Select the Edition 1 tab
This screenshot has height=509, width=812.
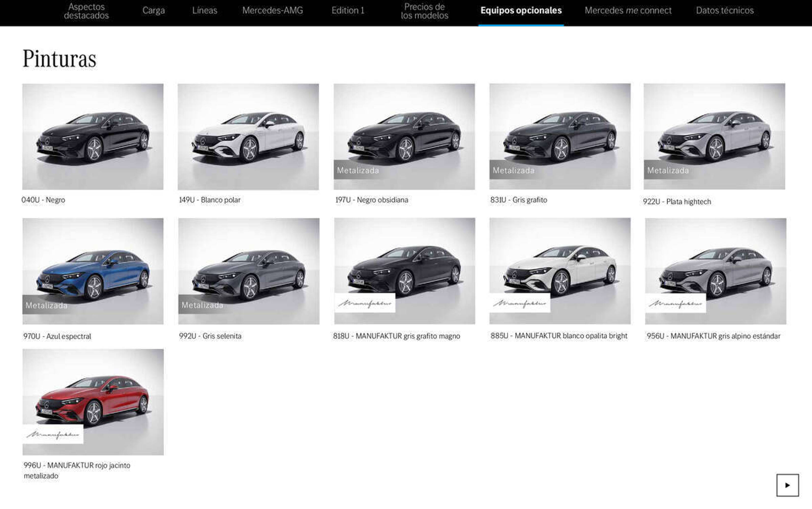(348, 11)
